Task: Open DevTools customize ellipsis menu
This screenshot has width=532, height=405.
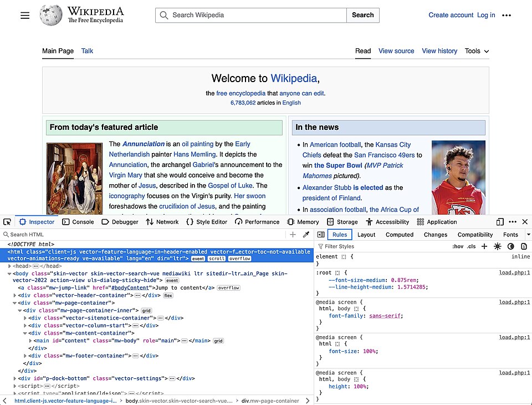Action: click(513, 222)
